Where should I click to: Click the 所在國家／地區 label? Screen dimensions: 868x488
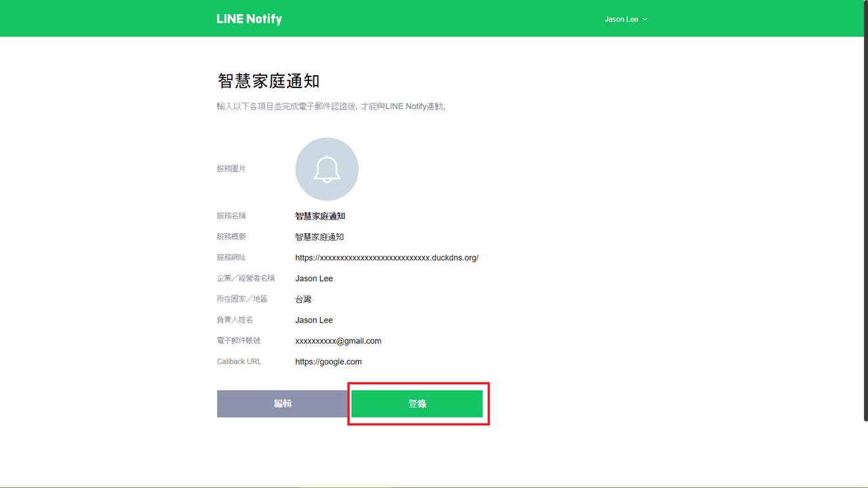tap(242, 300)
